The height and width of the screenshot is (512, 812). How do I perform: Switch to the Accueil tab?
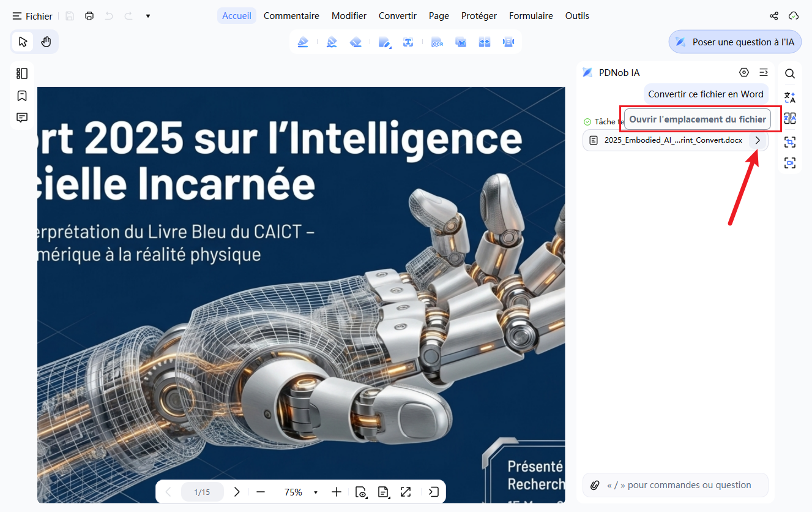(x=237, y=16)
